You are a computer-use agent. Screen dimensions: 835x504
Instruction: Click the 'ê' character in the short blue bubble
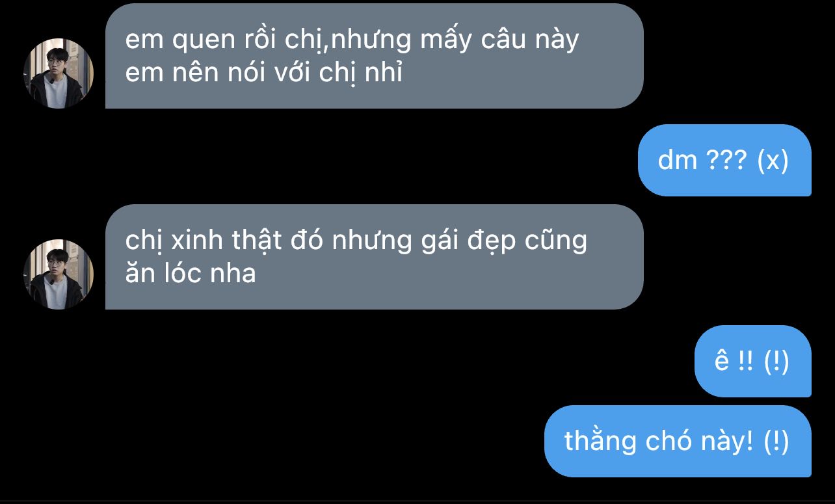click(x=722, y=360)
